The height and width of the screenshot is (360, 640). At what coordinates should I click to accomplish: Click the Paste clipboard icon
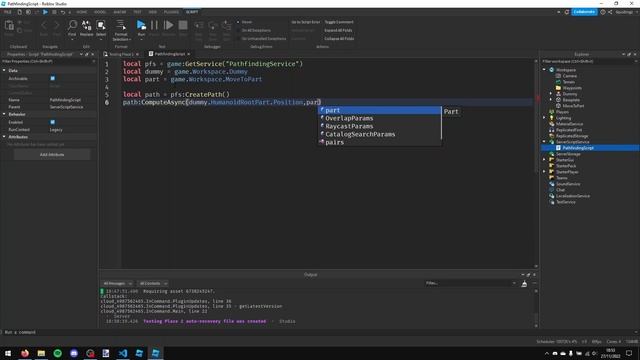click(x=9, y=26)
